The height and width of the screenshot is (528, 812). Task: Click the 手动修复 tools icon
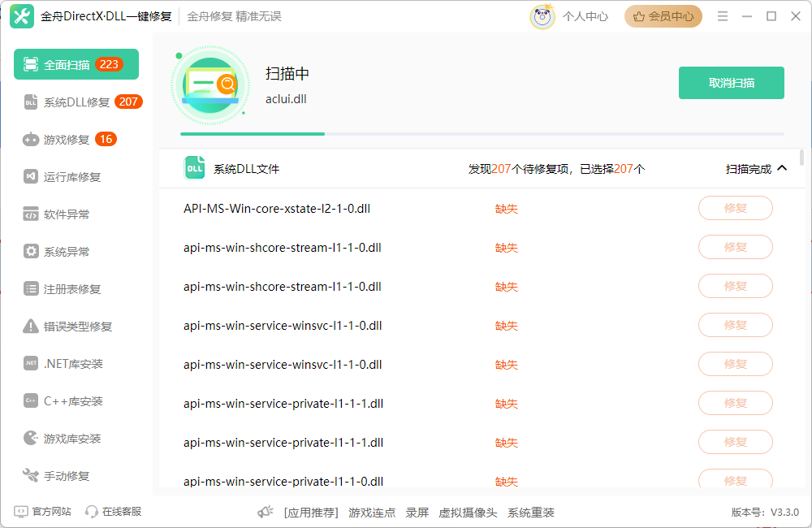[31, 475]
